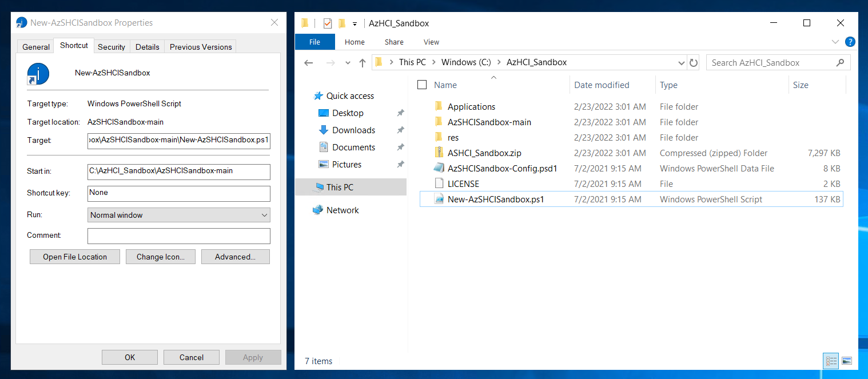This screenshot has height=379, width=868.
Task: Switch to General tab in Properties dialog
Action: pos(36,47)
